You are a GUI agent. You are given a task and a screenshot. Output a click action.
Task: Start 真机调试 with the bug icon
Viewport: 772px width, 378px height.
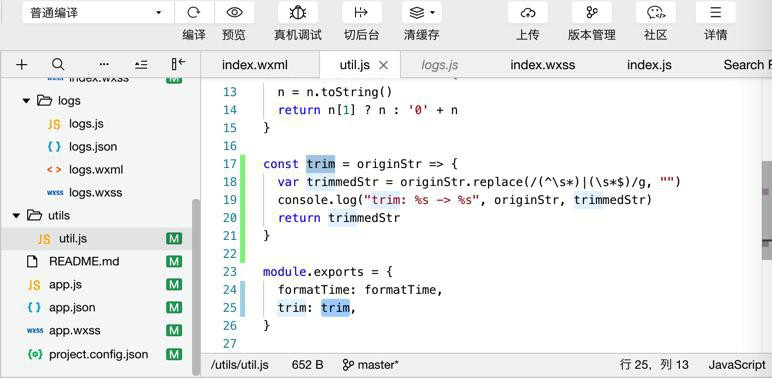298,12
